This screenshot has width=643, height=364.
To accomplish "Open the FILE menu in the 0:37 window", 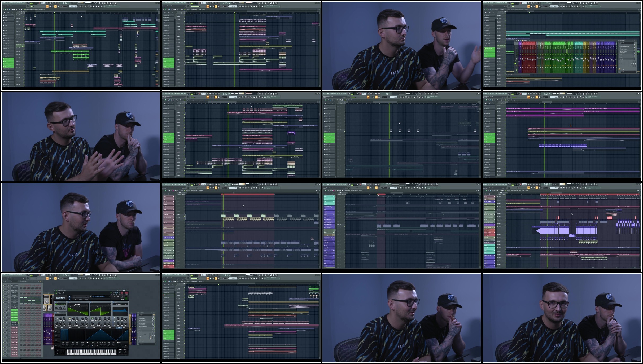I will coord(3,3).
